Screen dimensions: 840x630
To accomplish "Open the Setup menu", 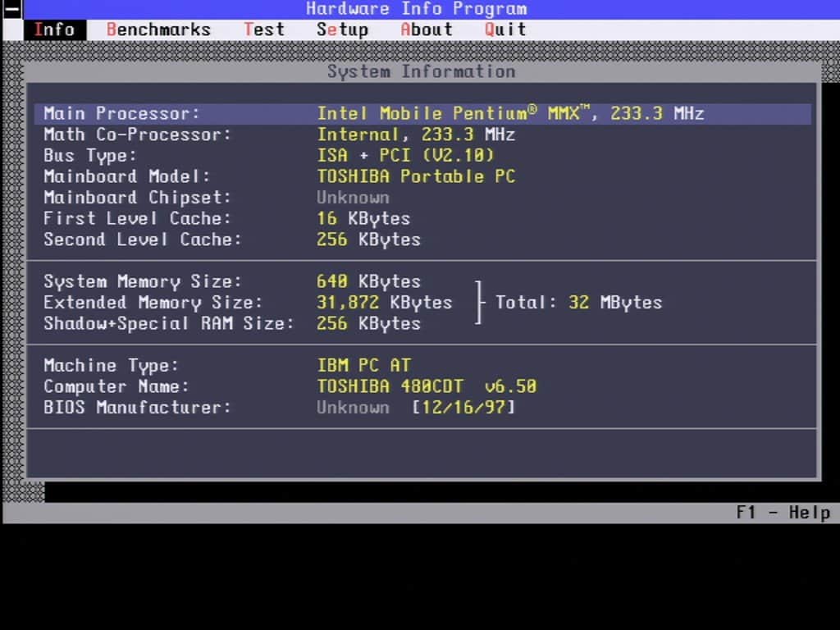I will pyautogui.click(x=342, y=30).
